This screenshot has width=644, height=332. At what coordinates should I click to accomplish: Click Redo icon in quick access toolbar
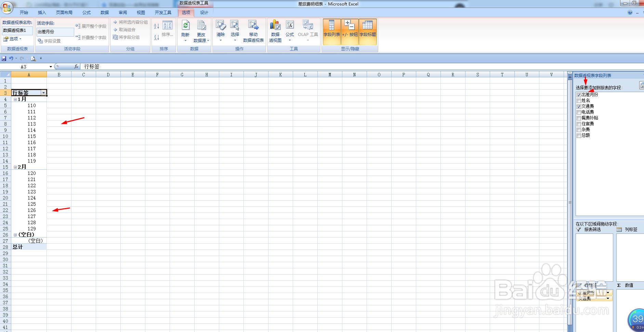point(22,59)
